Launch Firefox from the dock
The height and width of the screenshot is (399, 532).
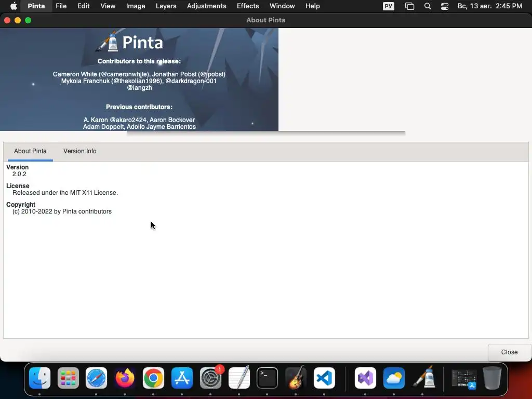click(x=125, y=378)
